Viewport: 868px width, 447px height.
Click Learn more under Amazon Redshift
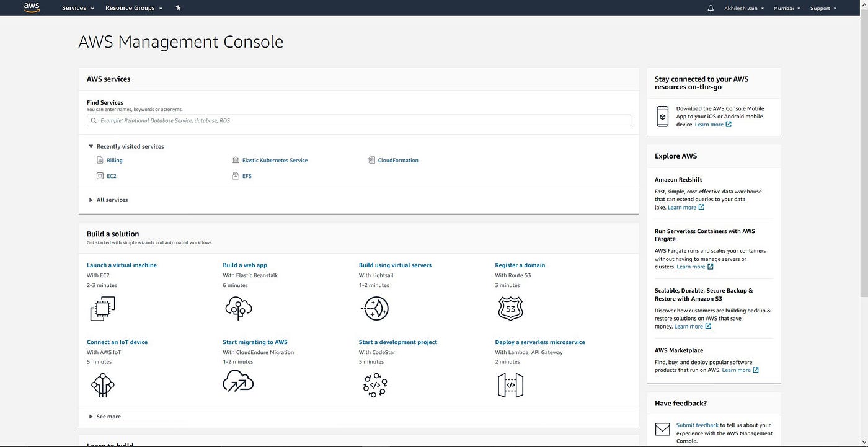682,207
